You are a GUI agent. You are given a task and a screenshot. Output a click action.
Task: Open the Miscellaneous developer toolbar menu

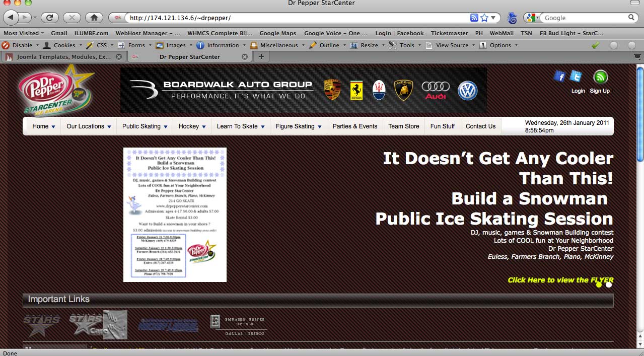coord(277,45)
